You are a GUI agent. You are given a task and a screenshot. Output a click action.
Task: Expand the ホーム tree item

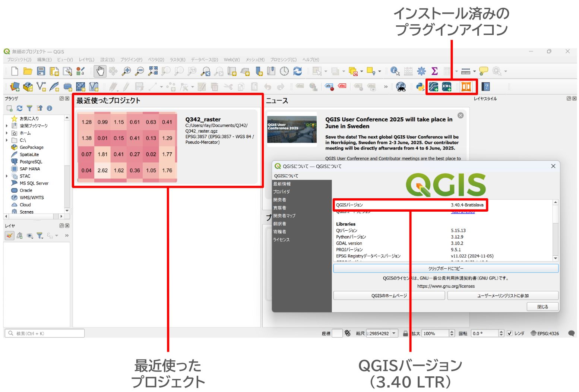point(7,133)
